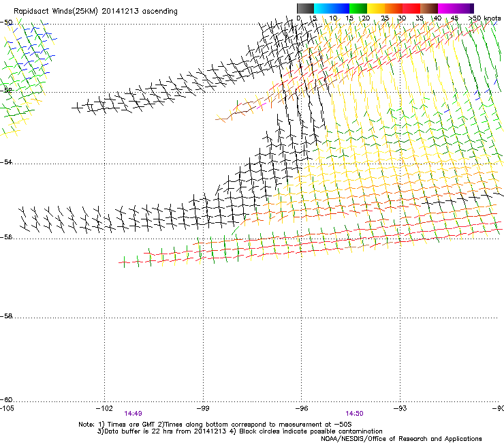504x443 pixels.
Task: Click the '-54' latitude axis label
Action: click(6, 162)
